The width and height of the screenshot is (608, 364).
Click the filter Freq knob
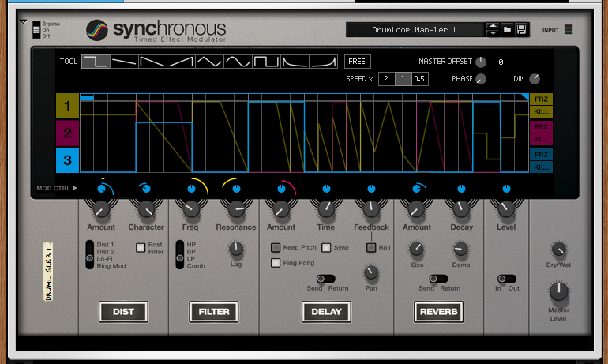click(191, 209)
